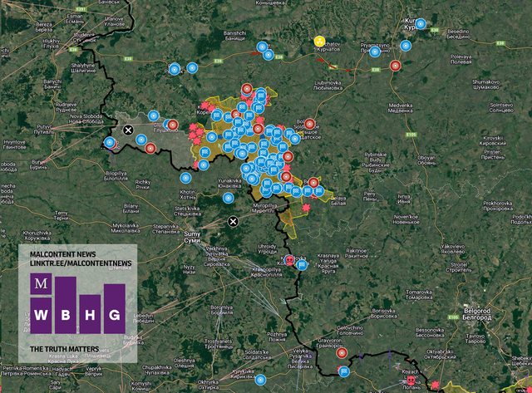Open the red marker east of Kurchatov
Image resolution: width=532 pixels, height=393 pixels.
(395, 64)
